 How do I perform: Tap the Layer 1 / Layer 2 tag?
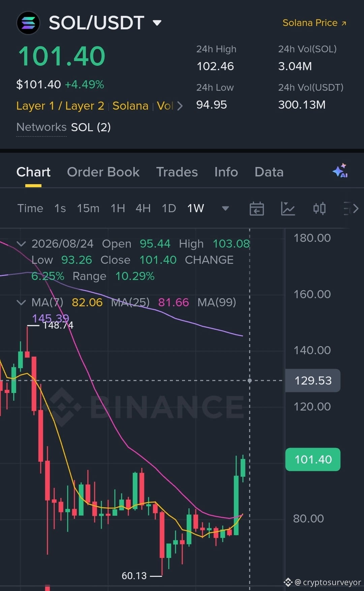60,106
